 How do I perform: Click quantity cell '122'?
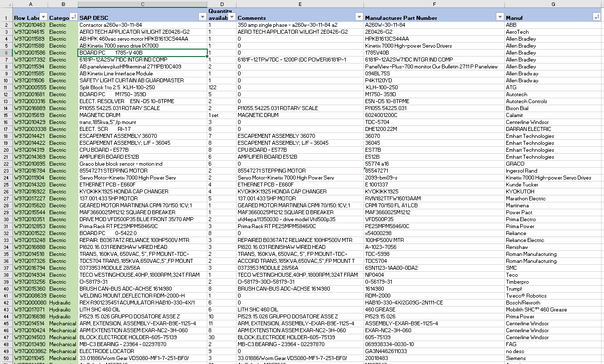tap(222, 87)
